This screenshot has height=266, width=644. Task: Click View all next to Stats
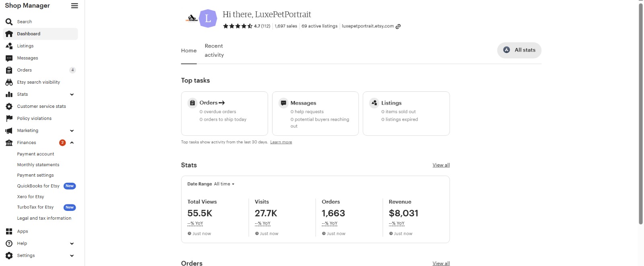coord(441,165)
